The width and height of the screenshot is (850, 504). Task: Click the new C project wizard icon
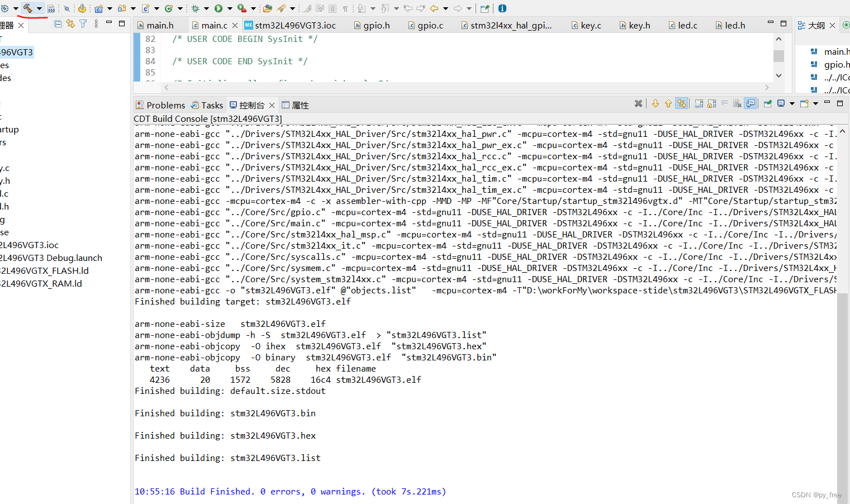pos(98,8)
